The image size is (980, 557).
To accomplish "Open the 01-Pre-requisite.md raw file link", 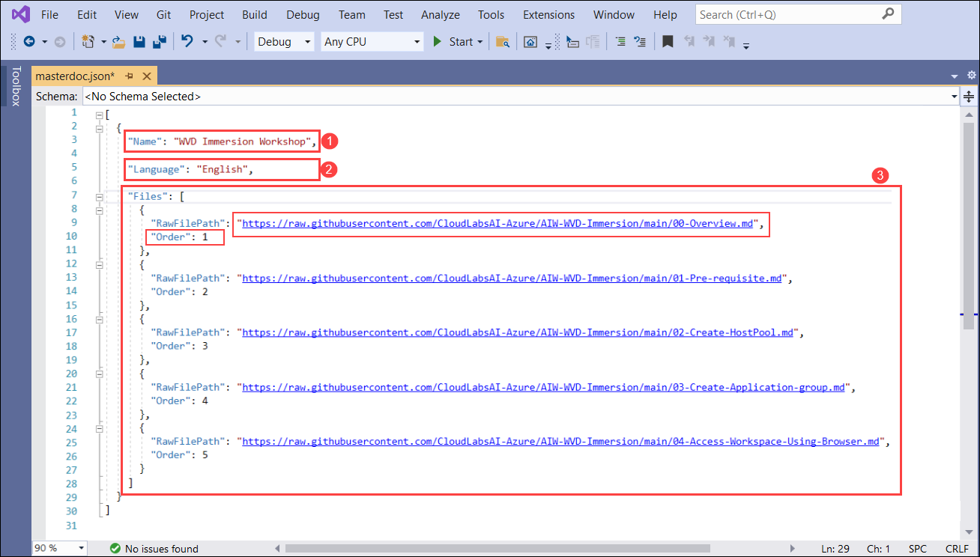I will coord(512,278).
